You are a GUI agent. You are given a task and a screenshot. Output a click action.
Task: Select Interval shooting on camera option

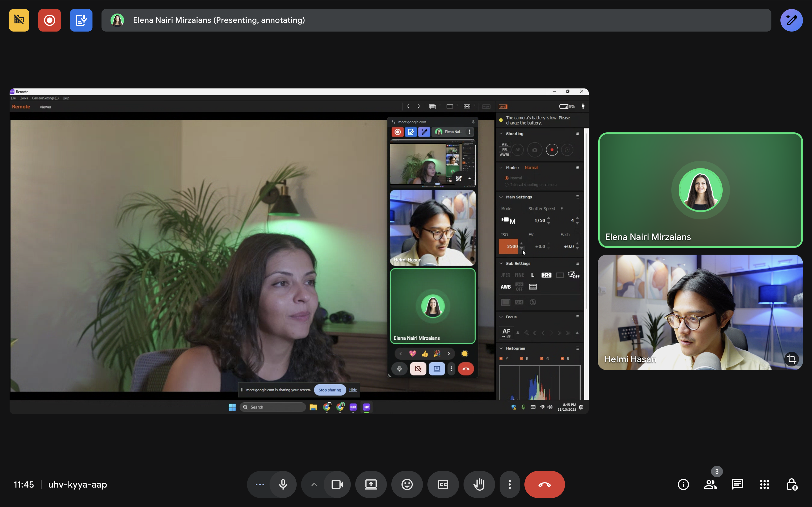click(x=507, y=185)
